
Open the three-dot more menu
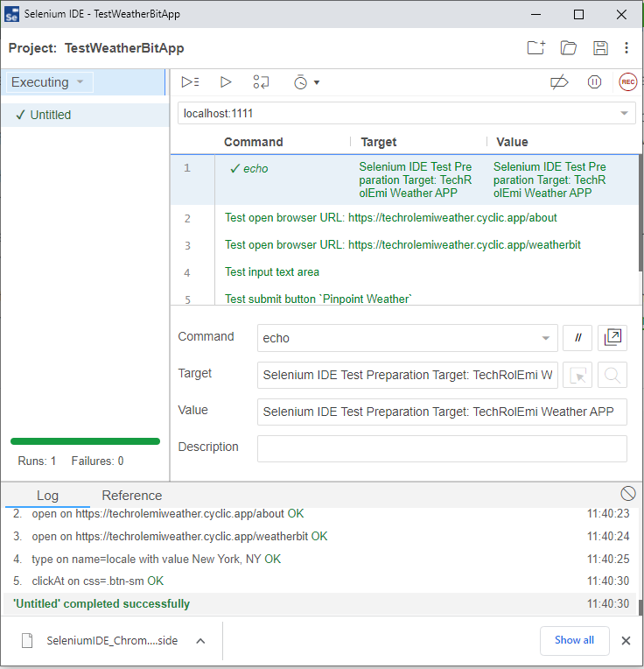tap(626, 48)
